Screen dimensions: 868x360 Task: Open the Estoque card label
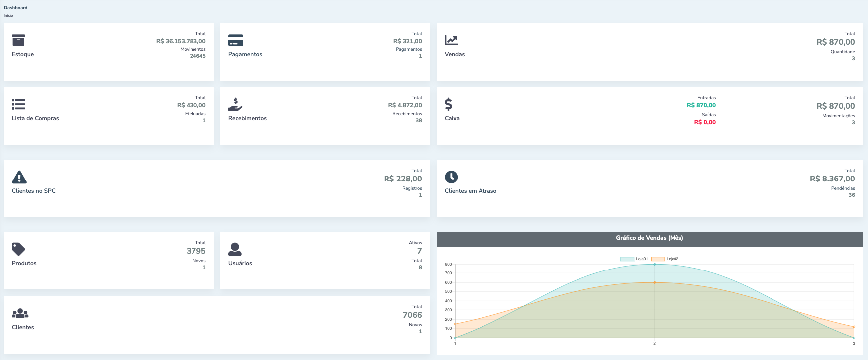pyautogui.click(x=23, y=54)
